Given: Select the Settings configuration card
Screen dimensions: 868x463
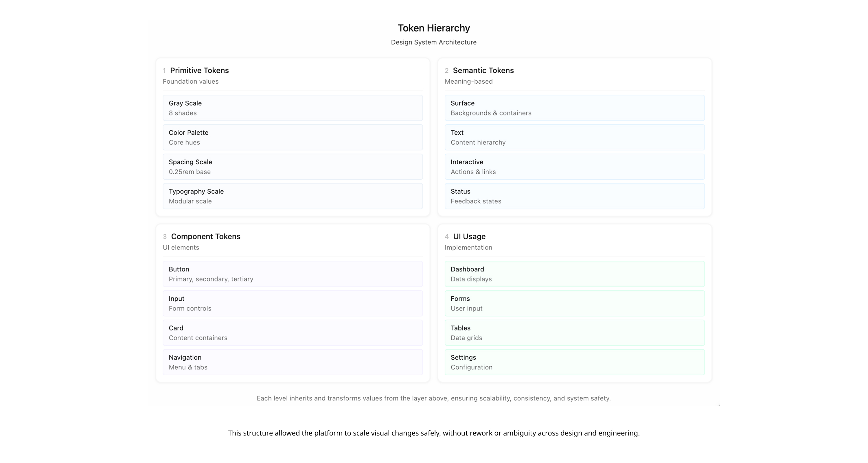Looking at the screenshot, I should [575, 362].
